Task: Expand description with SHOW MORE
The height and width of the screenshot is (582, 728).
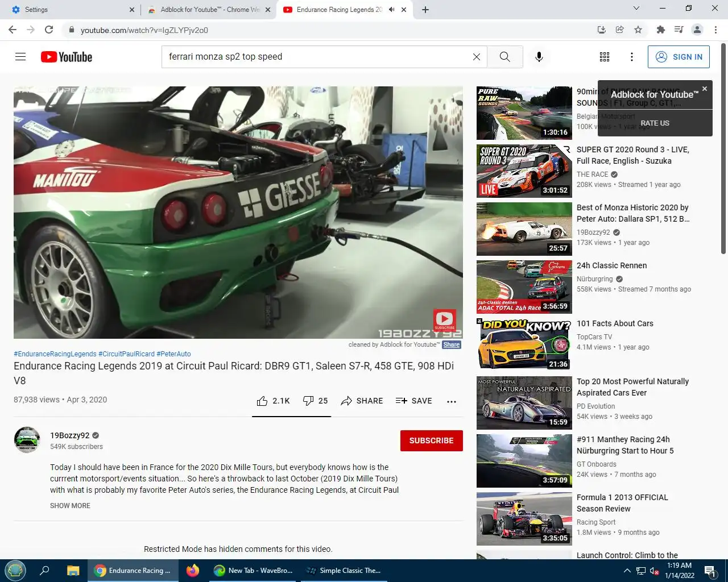Action: [70, 506]
